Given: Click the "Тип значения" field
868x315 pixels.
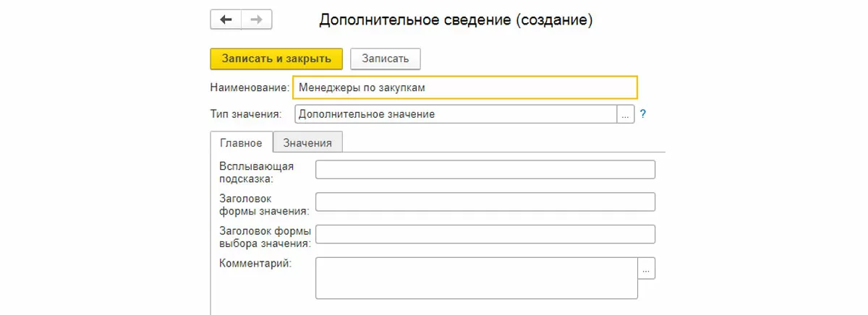Looking at the screenshot, I should coord(456,114).
